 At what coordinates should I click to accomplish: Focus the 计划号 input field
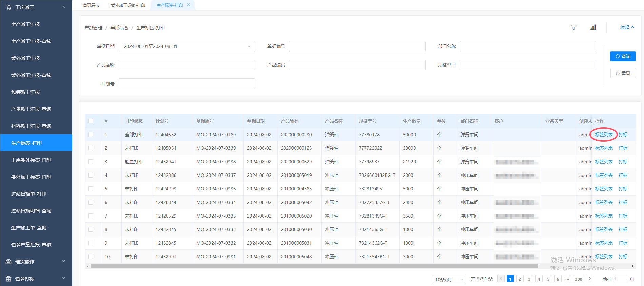point(187,84)
